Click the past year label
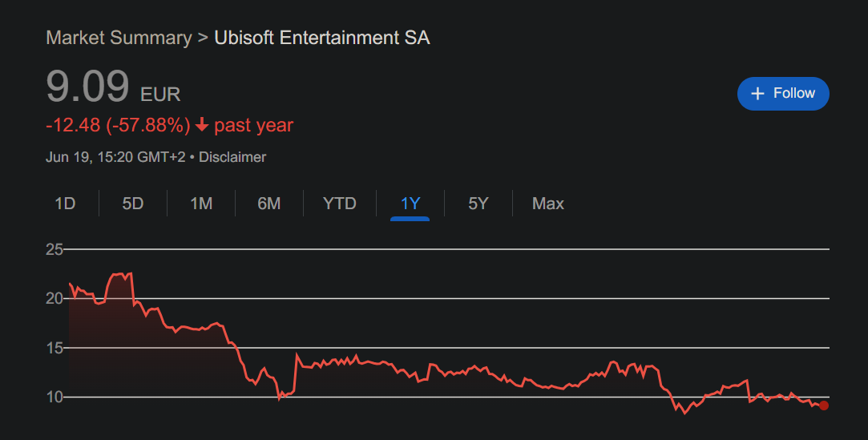Viewport: 868px width, 440px height. (253, 126)
